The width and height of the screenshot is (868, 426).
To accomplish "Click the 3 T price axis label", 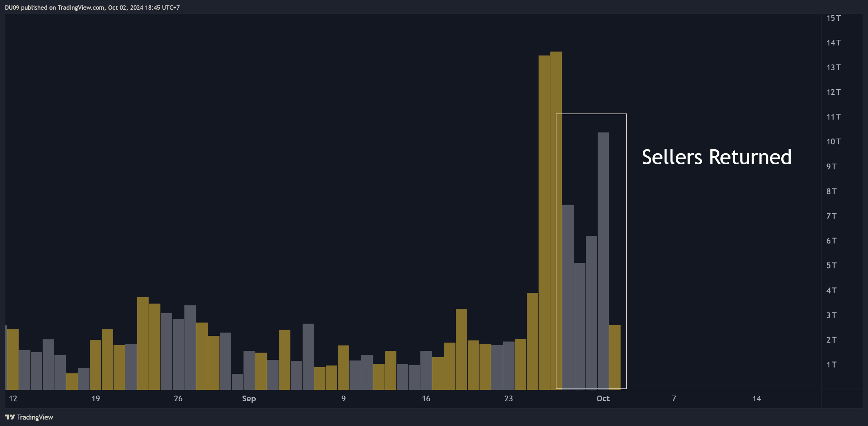I will (831, 315).
